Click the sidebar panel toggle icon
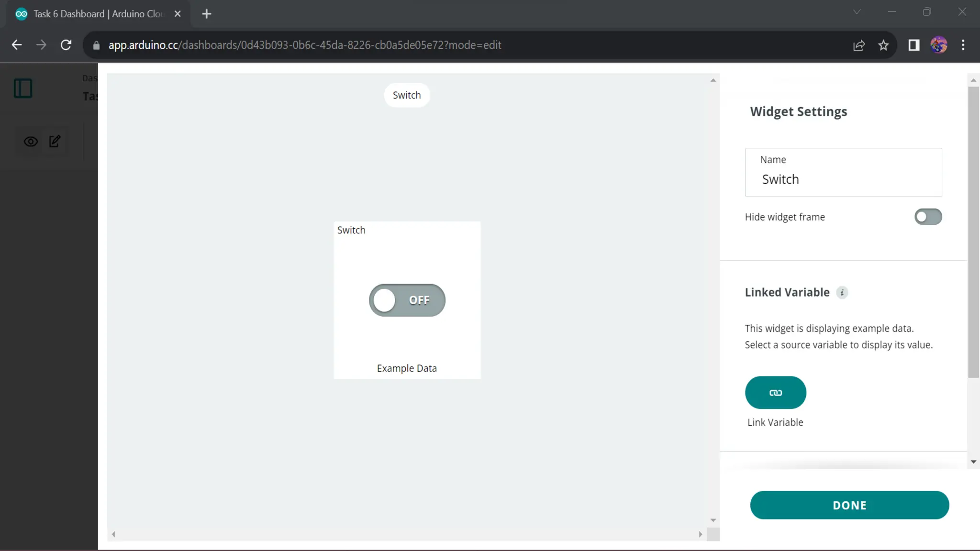This screenshot has height=551, width=980. [x=23, y=88]
